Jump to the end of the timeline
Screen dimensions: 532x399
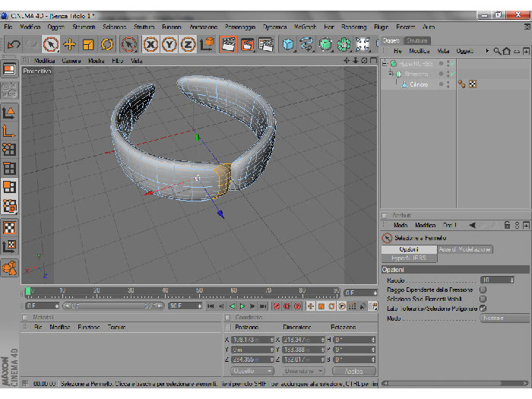tap(263, 306)
